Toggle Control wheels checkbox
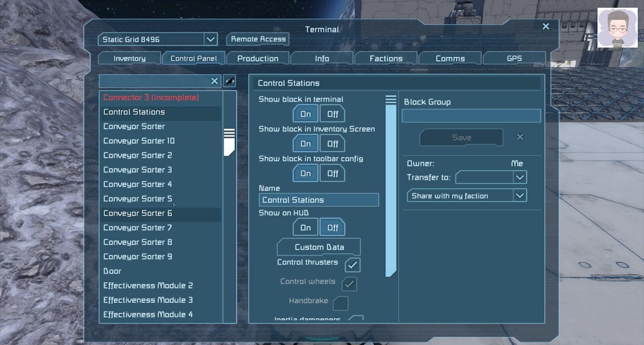The width and height of the screenshot is (644, 345). [349, 284]
